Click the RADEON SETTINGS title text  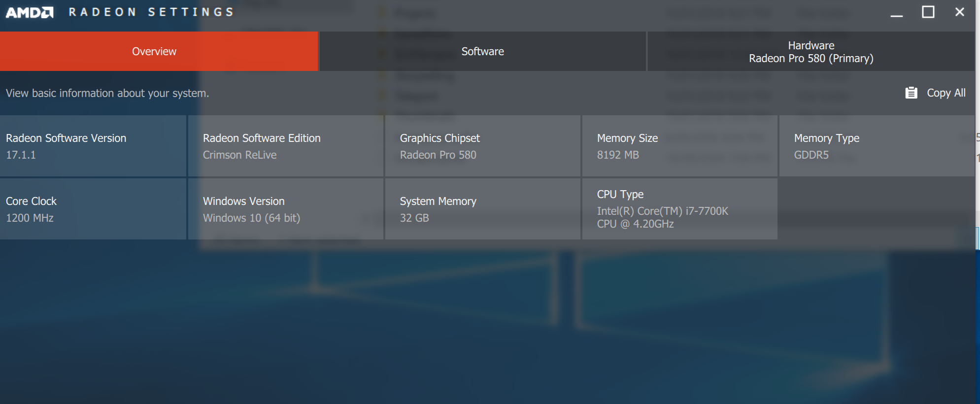[x=151, y=12]
